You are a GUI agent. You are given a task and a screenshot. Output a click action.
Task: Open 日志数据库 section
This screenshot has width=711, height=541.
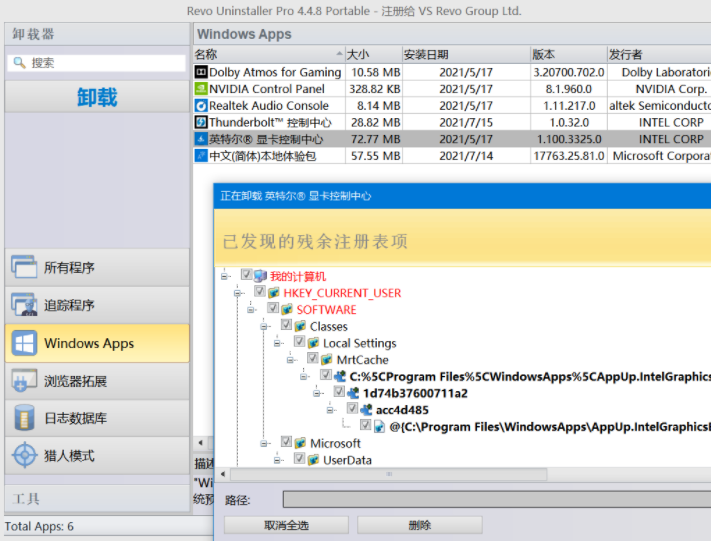pyautogui.click(x=97, y=418)
